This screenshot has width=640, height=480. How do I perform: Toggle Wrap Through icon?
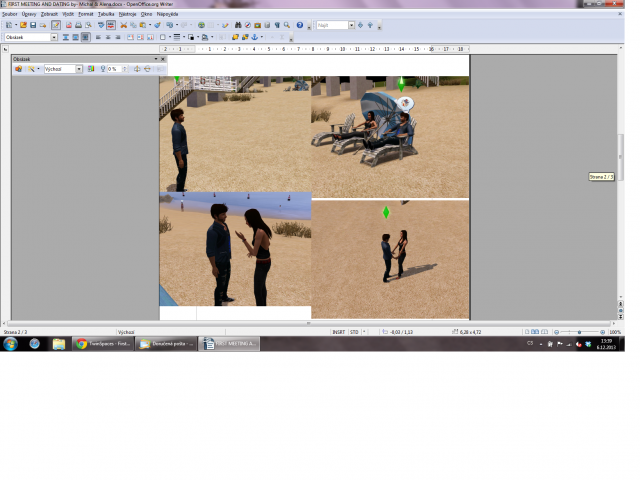click(85, 37)
